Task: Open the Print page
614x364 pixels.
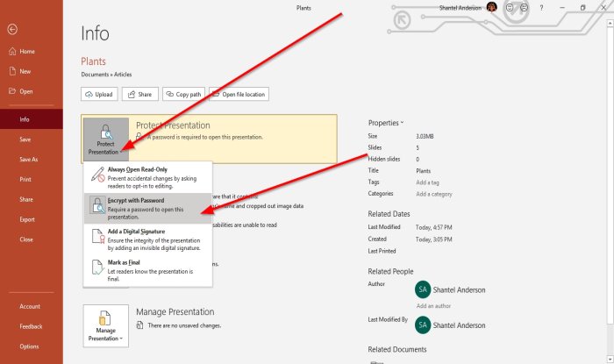Action: (x=32, y=179)
